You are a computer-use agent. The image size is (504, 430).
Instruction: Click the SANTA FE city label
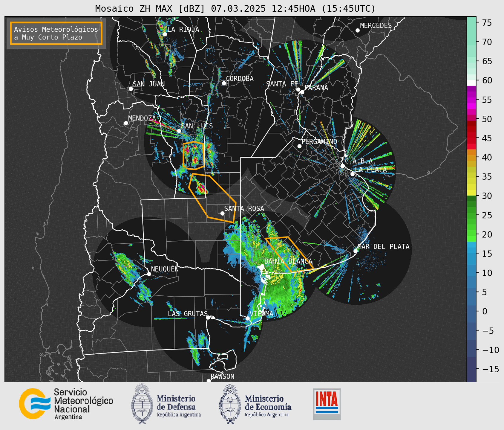(282, 84)
